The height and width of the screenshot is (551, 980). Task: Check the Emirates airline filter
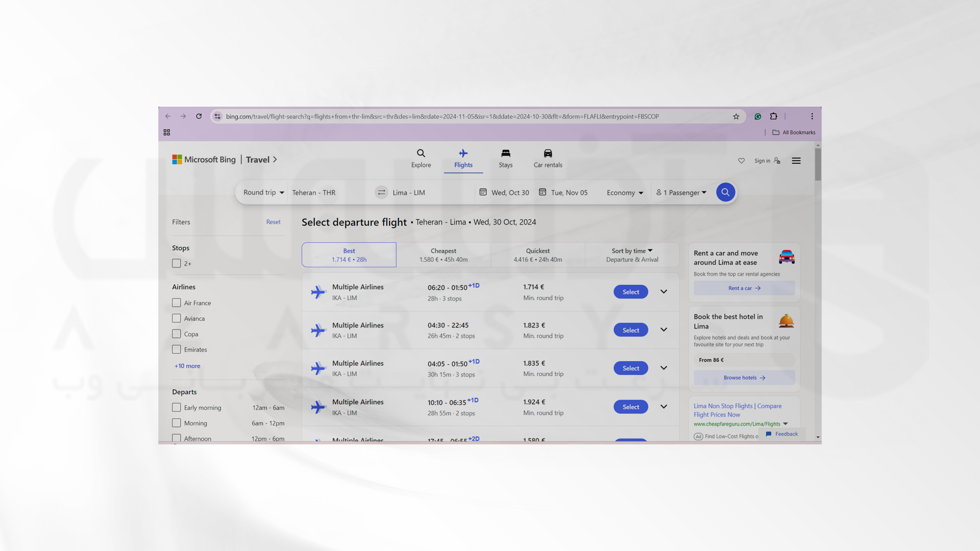(x=177, y=349)
